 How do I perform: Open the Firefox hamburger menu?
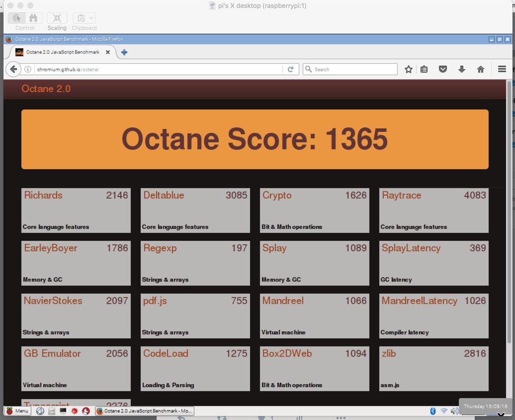(x=502, y=69)
